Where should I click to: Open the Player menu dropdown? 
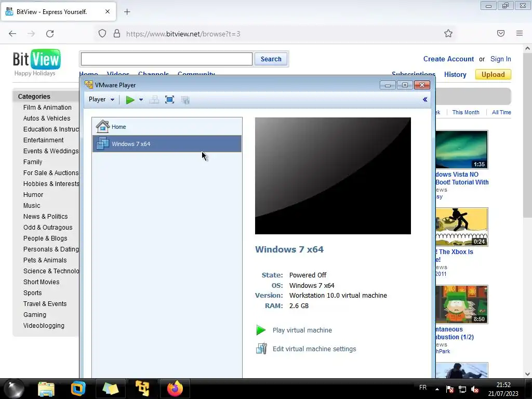[x=101, y=99]
